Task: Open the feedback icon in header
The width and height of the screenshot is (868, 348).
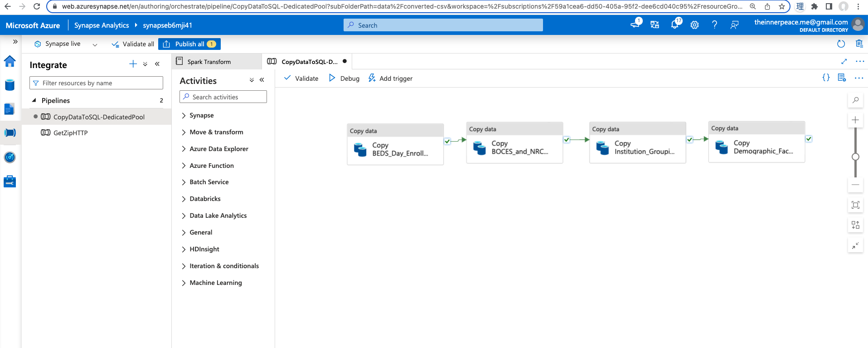Action: pos(734,25)
